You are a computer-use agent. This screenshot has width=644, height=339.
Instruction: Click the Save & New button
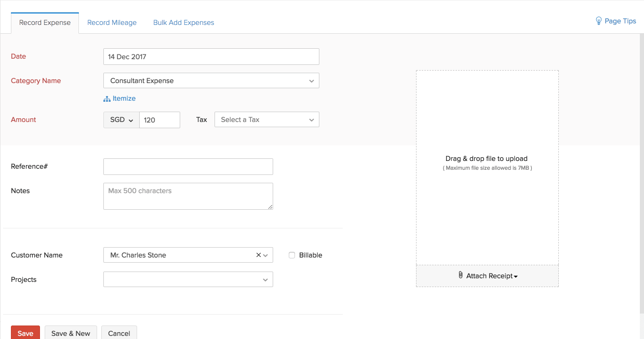point(71,333)
